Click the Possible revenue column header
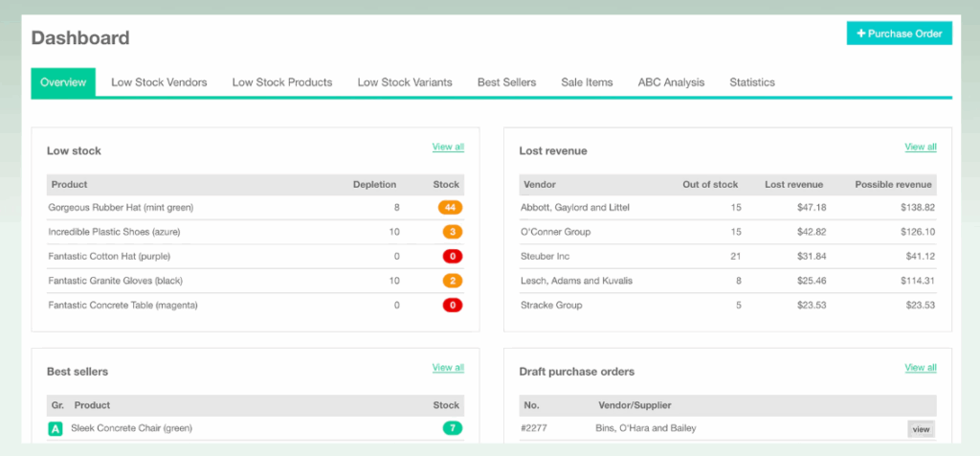Viewport: 980px width, 456px height. tap(893, 185)
